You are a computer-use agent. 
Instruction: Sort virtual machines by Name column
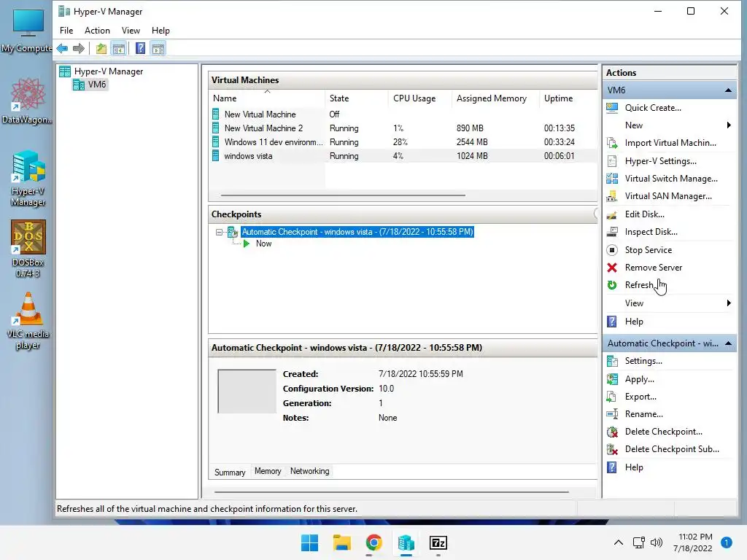pyautogui.click(x=268, y=98)
